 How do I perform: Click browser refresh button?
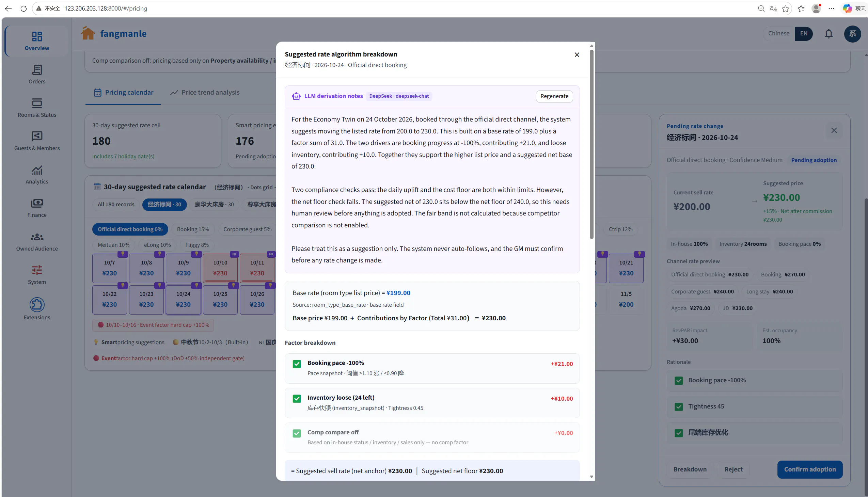(23, 9)
